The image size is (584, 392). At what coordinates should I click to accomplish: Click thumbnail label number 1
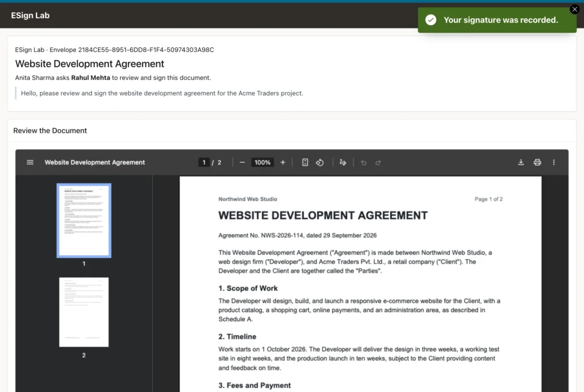click(x=84, y=264)
